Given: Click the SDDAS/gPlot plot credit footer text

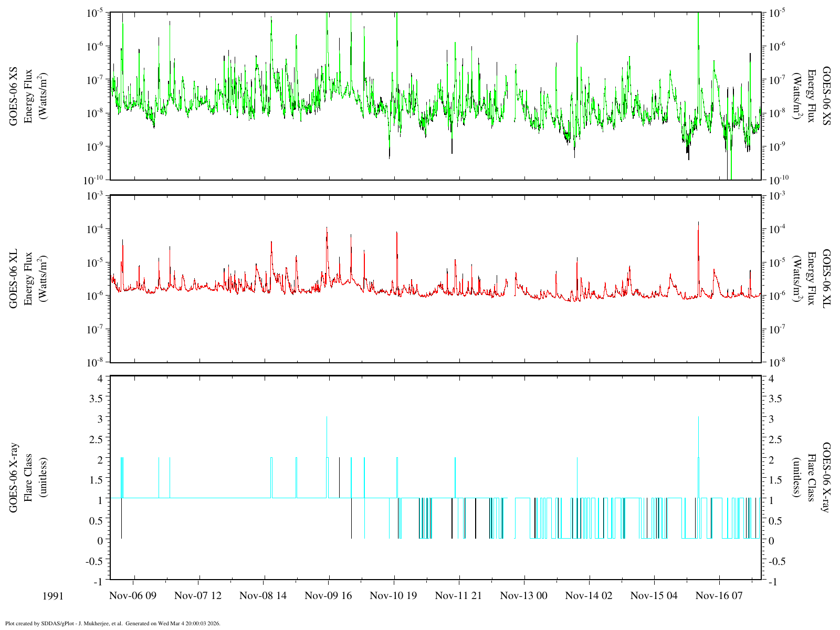Looking at the screenshot, I should (x=112, y=624).
